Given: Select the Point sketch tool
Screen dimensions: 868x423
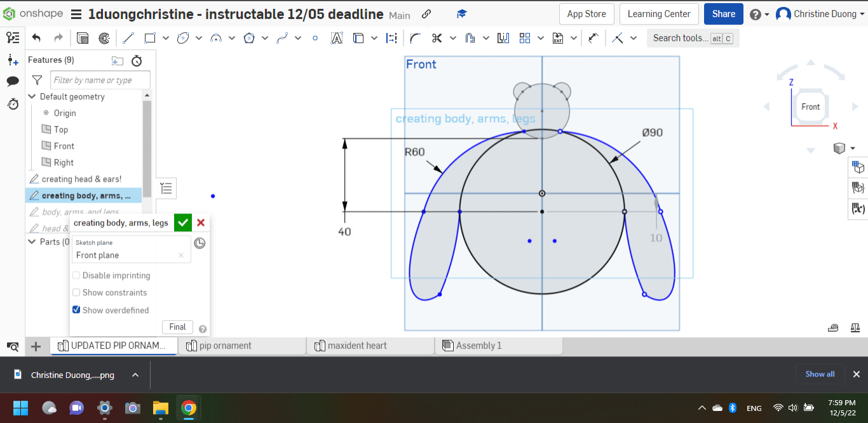Looking at the screenshot, I should pyautogui.click(x=315, y=38).
